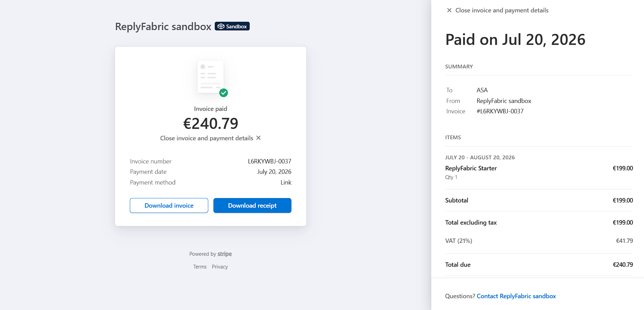Close invoice details link under €240.79
Viewport: 644px width, 310px height.
point(210,138)
